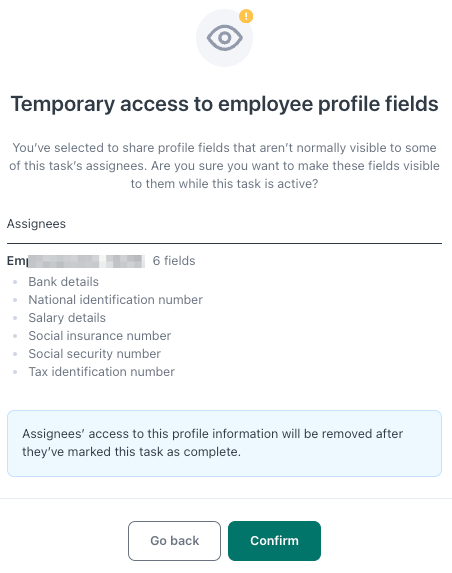Click the bullet beside Tax identification number
Screen dimensions: 452x573
point(15,372)
